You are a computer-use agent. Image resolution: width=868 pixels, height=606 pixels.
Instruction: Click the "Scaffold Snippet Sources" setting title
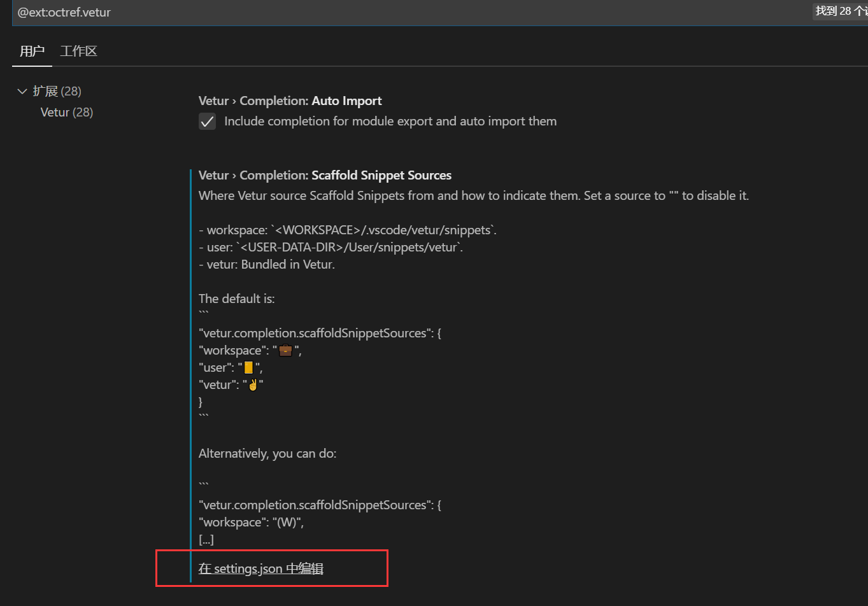click(x=381, y=175)
